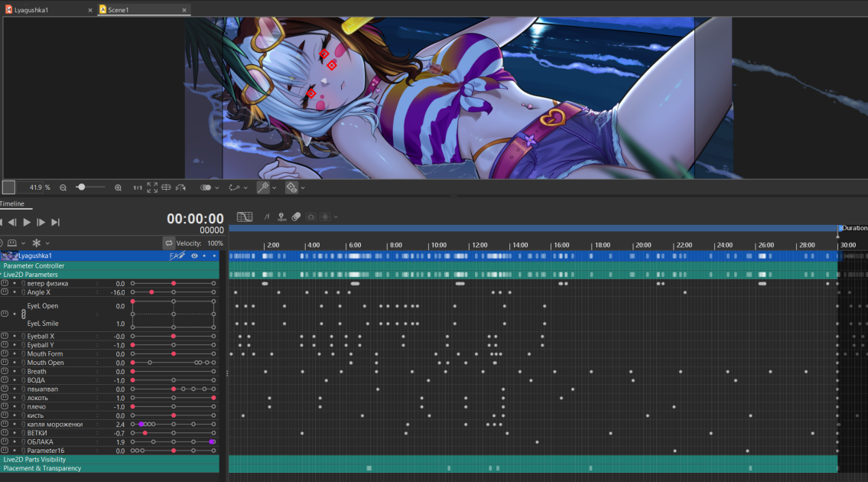The image size is (868, 482).
Task: Click the motion path icon
Action: 235,187
